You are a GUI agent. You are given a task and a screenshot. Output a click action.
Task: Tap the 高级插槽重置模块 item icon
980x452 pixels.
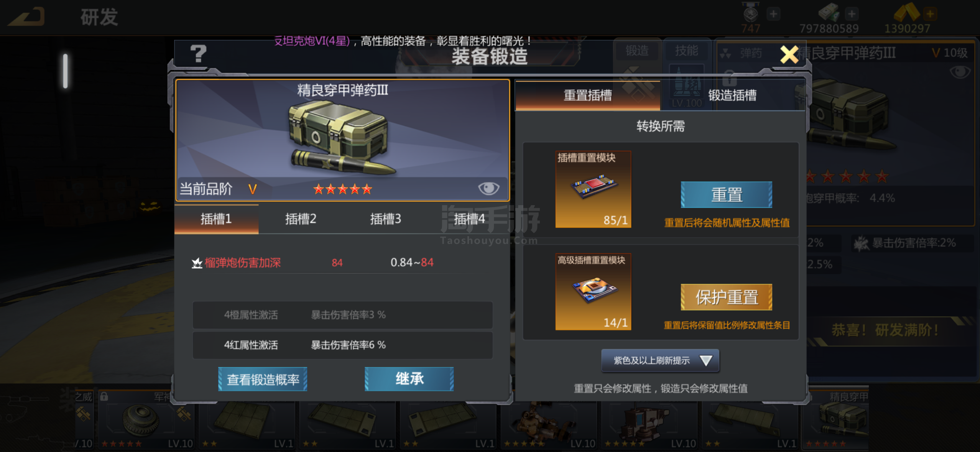(593, 291)
